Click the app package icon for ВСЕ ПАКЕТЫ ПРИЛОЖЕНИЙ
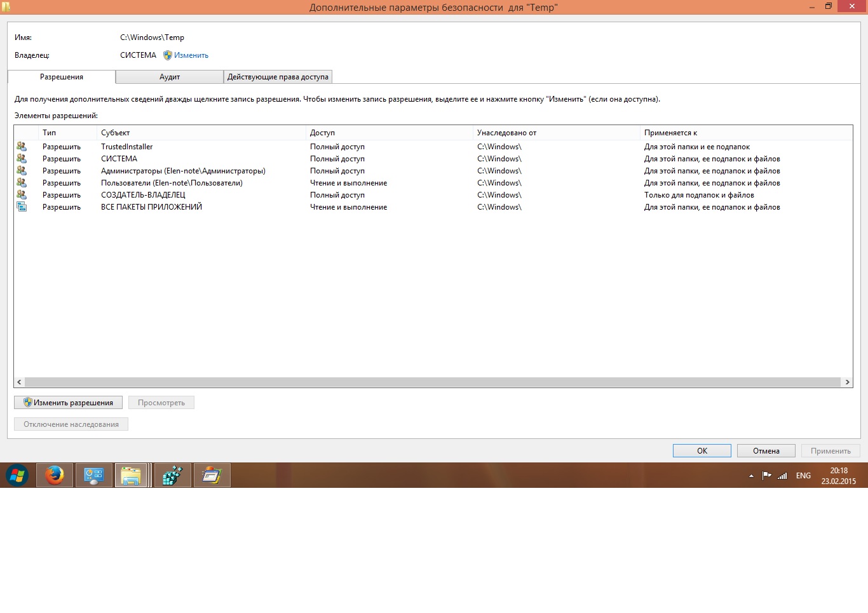This screenshot has height=613, width=868. click(22, 207)
